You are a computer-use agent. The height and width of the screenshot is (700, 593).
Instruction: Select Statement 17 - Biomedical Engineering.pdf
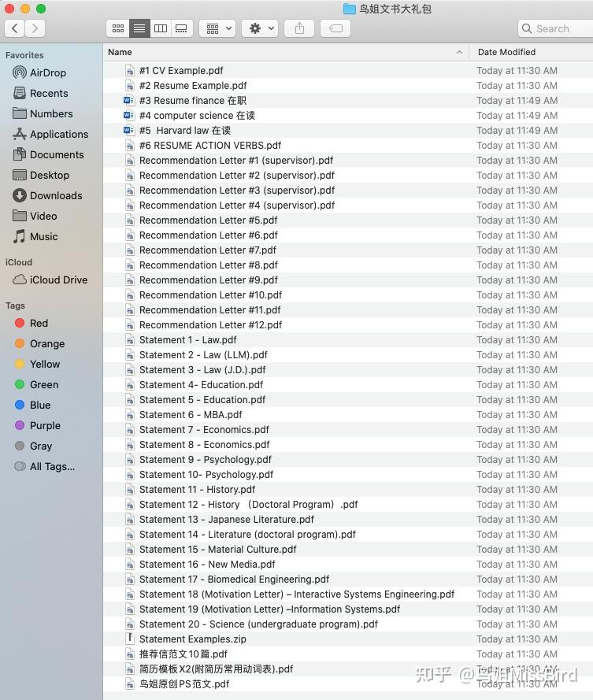[x=234, y=580]
